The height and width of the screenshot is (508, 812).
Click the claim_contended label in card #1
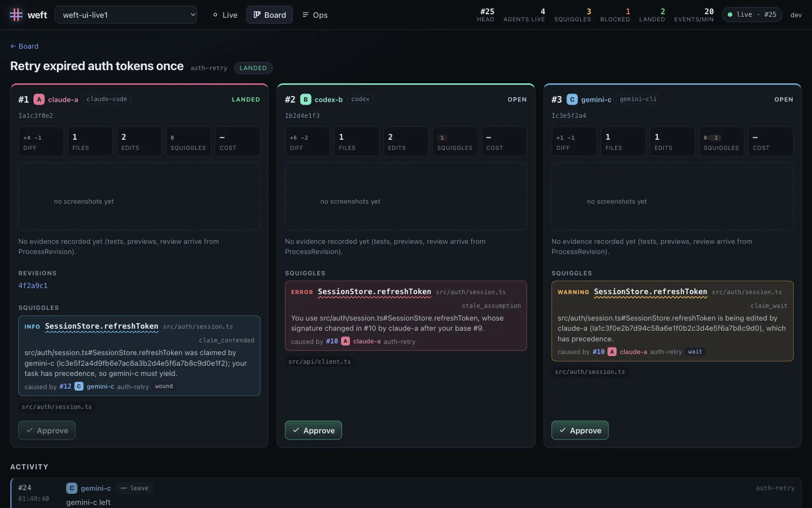tap(226, 340)
